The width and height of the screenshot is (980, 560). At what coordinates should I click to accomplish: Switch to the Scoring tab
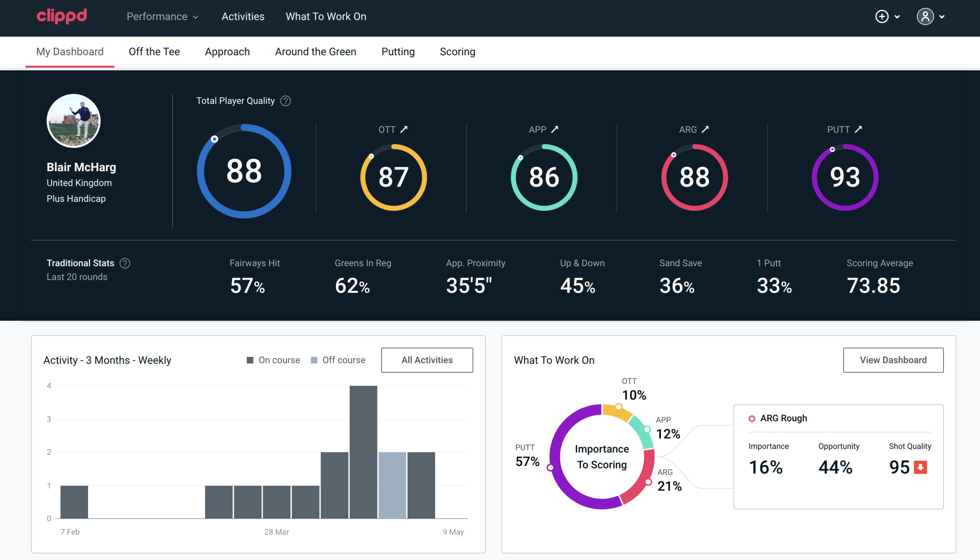[458, 51]
